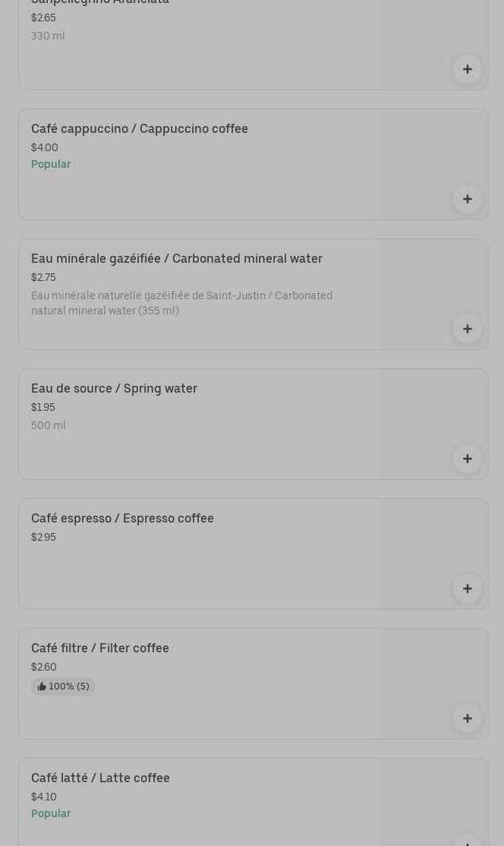
Task: Open the Eau minérale gazéifiée item title
Action: pos(177,259)
